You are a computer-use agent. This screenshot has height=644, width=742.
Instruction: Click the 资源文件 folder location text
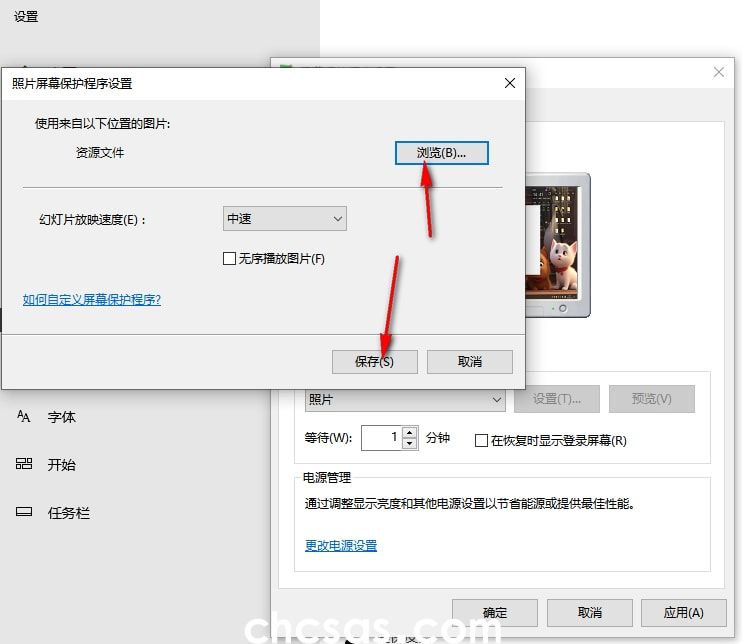click(x=100, y=153)
